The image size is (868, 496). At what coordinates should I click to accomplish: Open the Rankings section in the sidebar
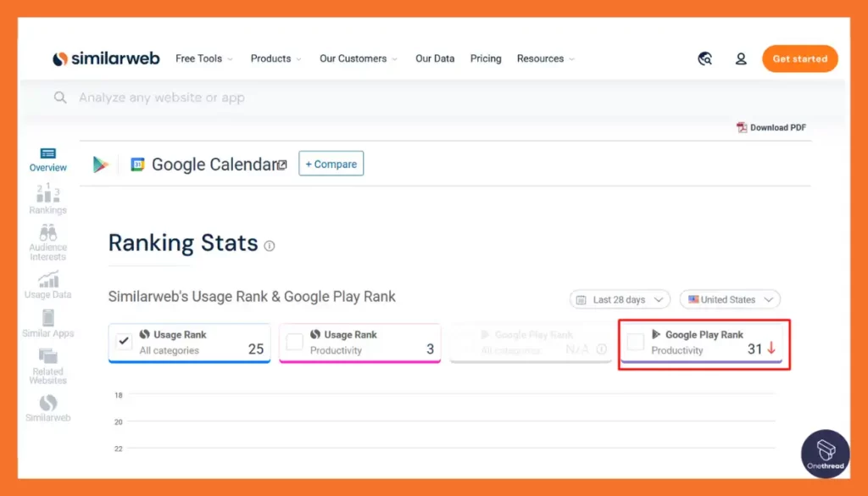[x=47, y=199]
